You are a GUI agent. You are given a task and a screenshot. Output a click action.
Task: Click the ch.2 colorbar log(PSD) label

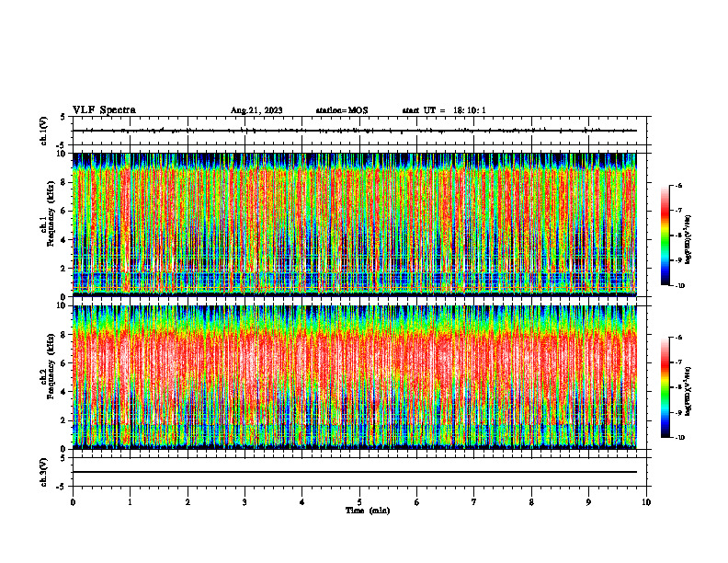pos(688,391)
